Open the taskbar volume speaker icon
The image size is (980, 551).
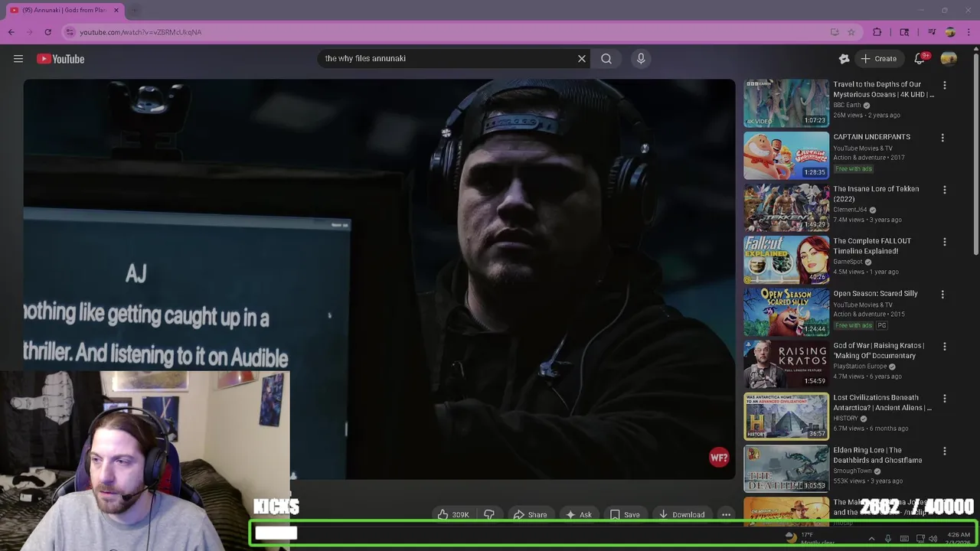pos(933,539)
